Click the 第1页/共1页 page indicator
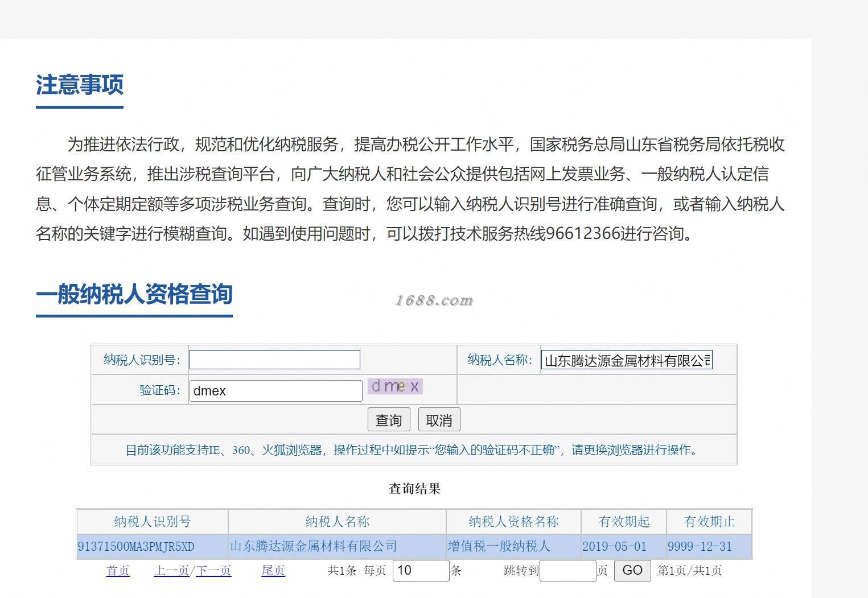The width and height of the screenshot is (868, 598). 690,571
